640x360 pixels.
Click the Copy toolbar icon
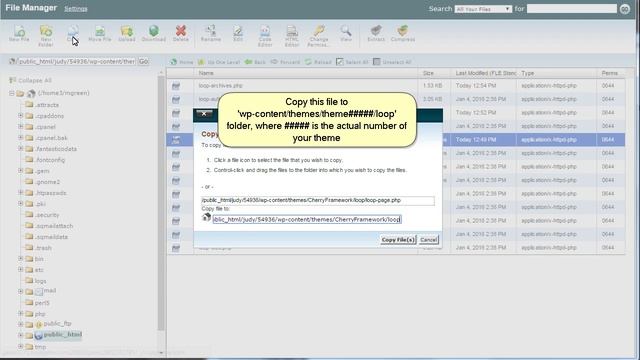coord(73,33)
